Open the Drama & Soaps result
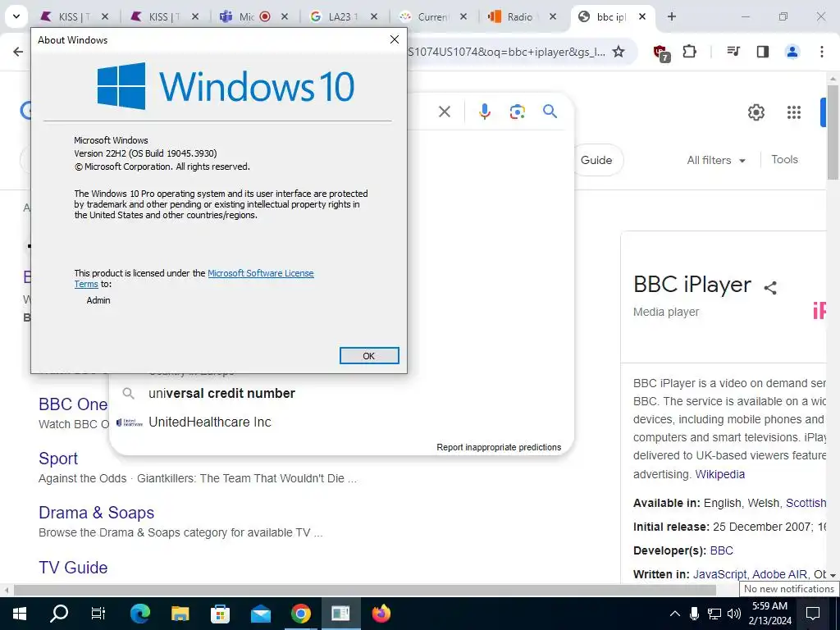The height and width of the screenshot is (630, 840). (x=97, y=513)
